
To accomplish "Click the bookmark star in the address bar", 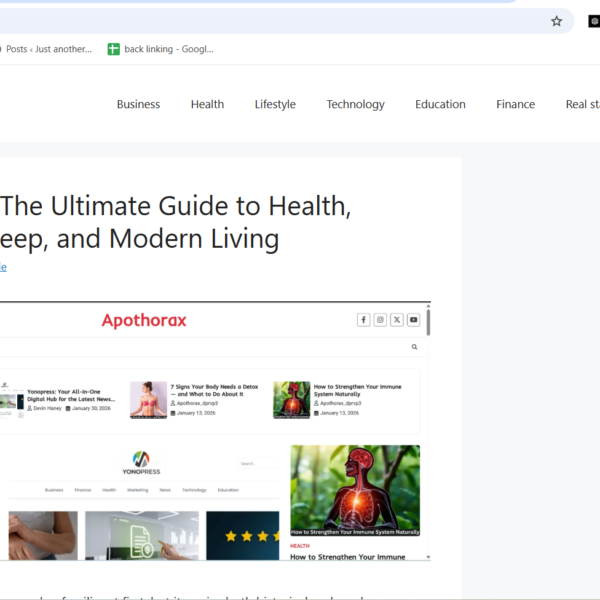I will coord(557,21).
